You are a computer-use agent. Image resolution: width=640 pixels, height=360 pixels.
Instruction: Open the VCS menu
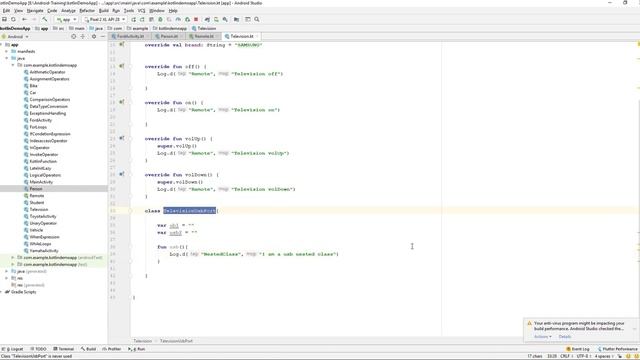click(x=142, y=11)
